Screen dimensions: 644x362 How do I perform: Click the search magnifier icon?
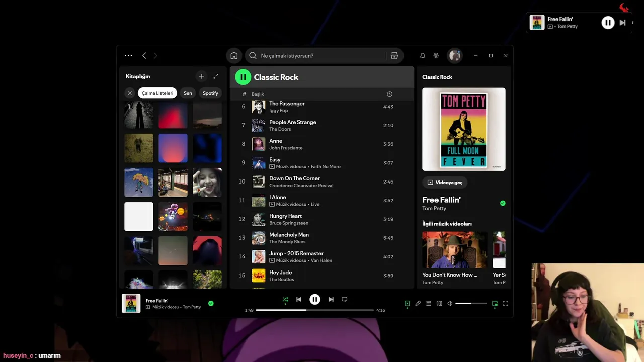pos(253,56)
